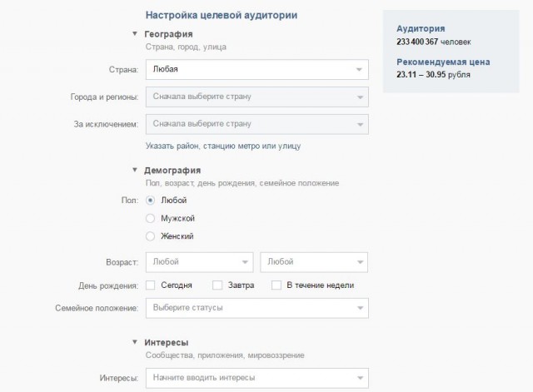
Task: Click the Интересы input field
Action: click(x=257, y=378)
